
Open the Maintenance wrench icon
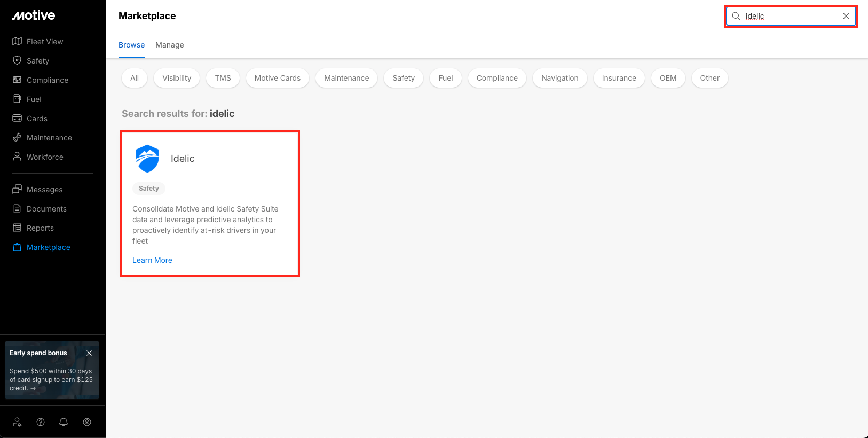point(17,138)
